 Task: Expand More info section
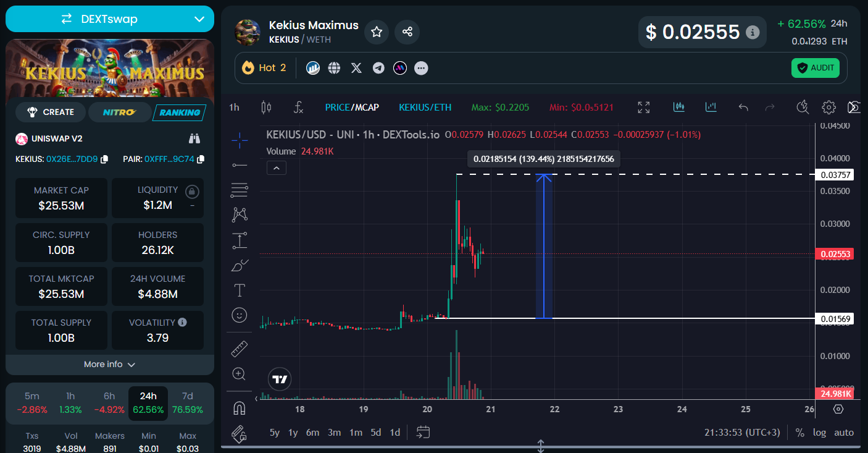[x=109, y=365]
